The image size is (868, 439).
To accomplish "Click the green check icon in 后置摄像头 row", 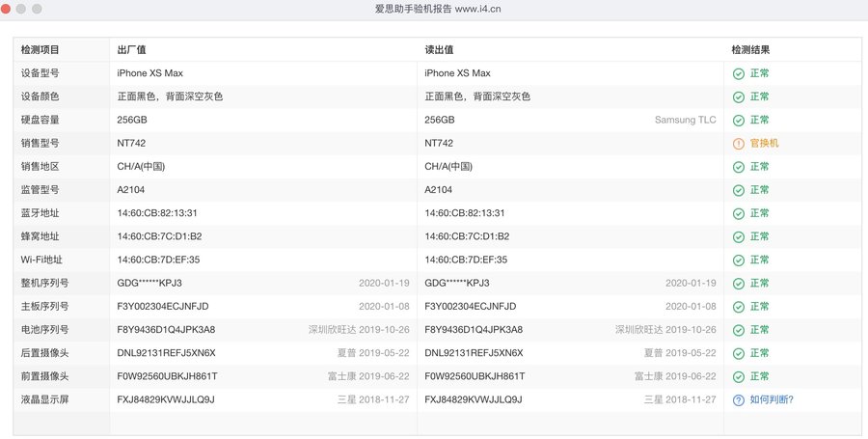I will click(x=739, y=353).
